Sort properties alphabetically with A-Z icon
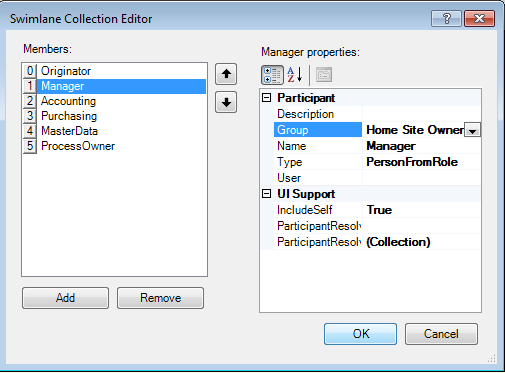The image size is (505, 373). point(295,75)
